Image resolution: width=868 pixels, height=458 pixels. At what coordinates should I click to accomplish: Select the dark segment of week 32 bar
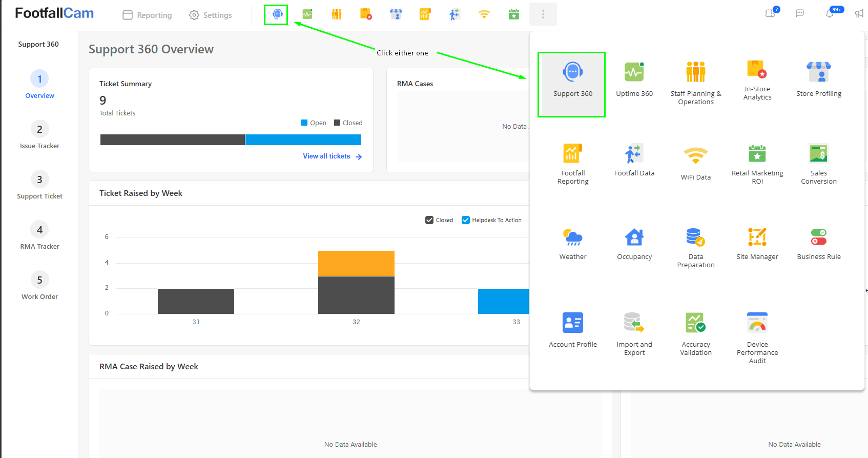(x=356, y=295)
